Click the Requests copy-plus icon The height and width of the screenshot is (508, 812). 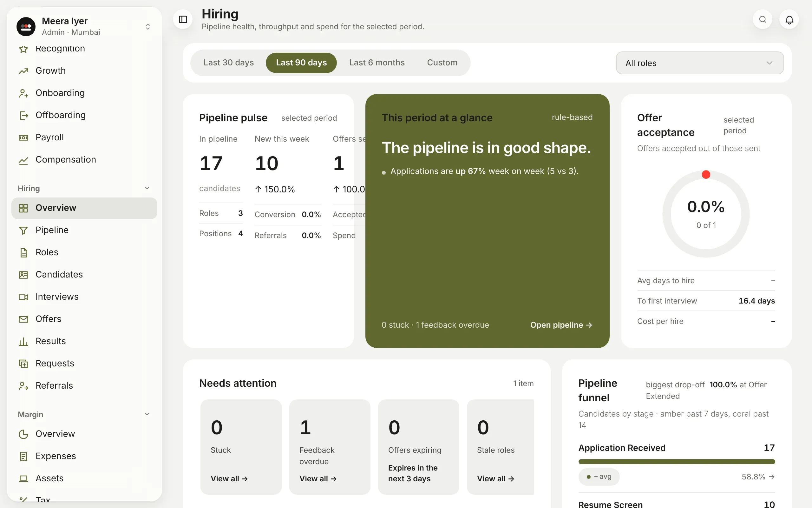click(23, 364)
